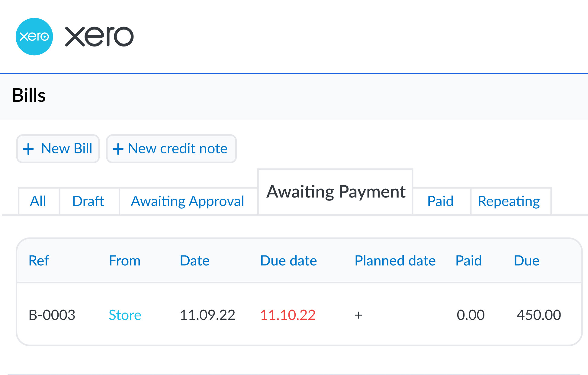
Task: Click bill reference B-0003
Action: click(52, 315)
